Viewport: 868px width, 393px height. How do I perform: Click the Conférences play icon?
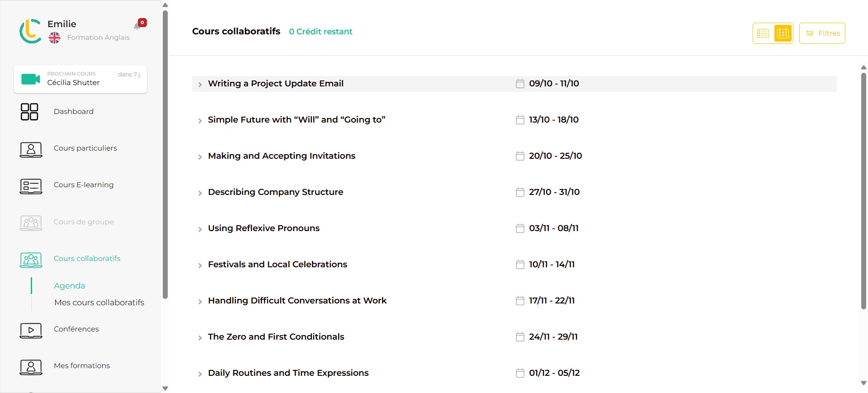[31, 330]
